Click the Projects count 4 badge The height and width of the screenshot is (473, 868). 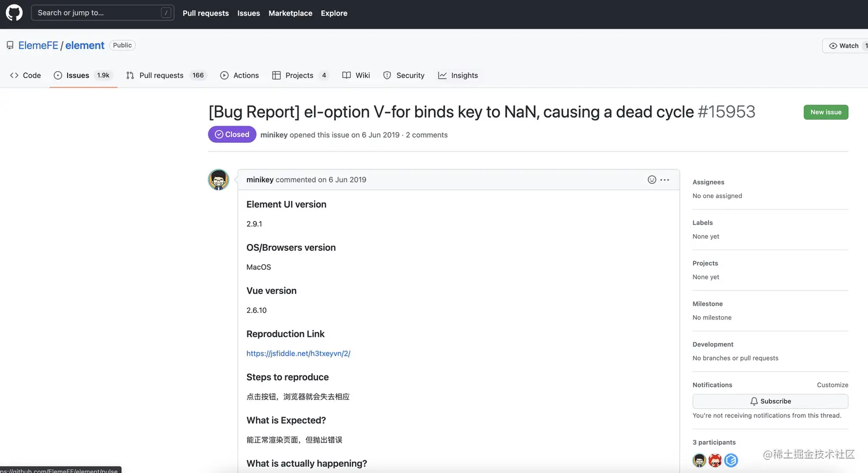coord(324,75)
